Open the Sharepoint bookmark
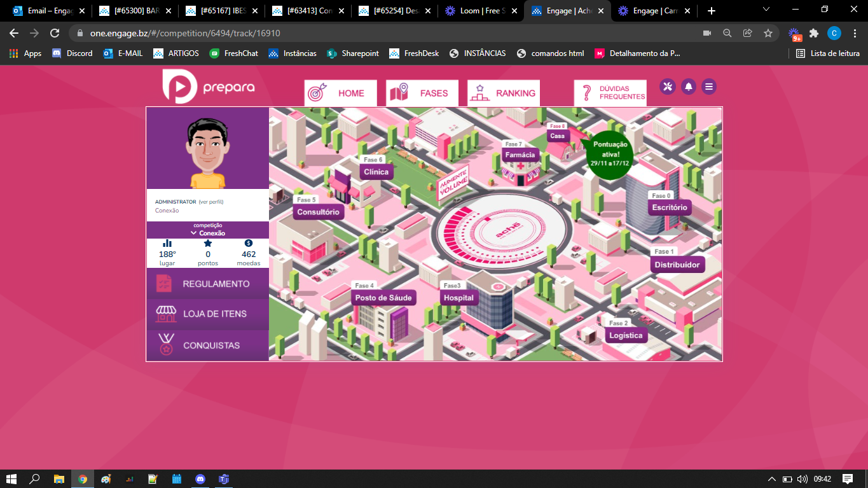This screenshot has width=868, height=488. [353, 53]
